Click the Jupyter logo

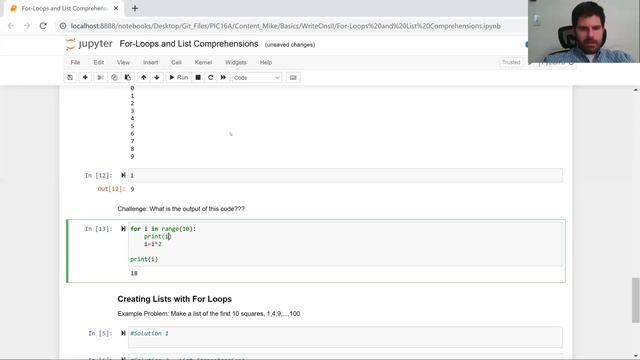pos(89,44)
